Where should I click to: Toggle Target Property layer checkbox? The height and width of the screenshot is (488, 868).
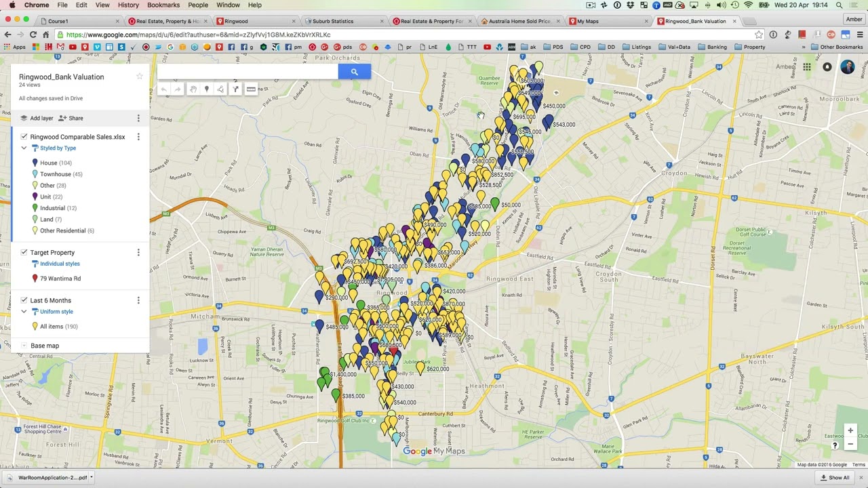coord(24,252)
